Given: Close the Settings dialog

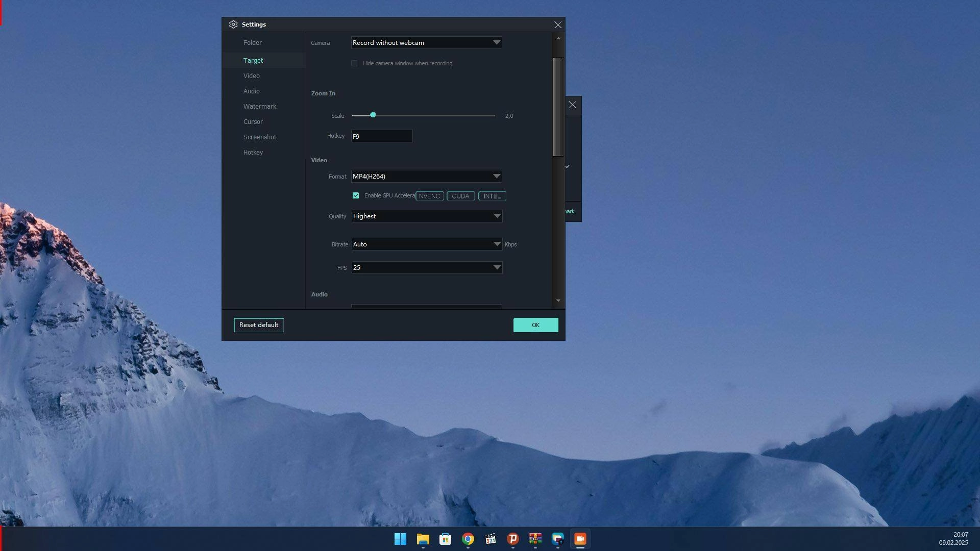Looking at the screenshot, I should coord(558,24).
